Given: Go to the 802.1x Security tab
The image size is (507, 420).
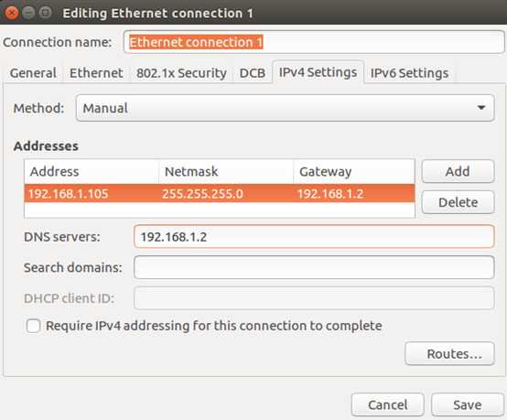Looking at the screenshot, I should click(181, 73).
